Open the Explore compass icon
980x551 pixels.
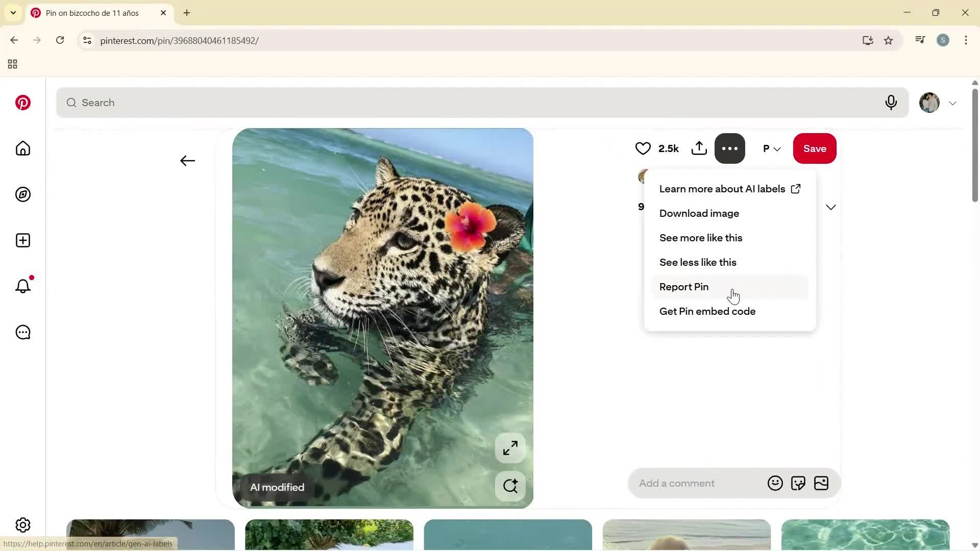22,194
